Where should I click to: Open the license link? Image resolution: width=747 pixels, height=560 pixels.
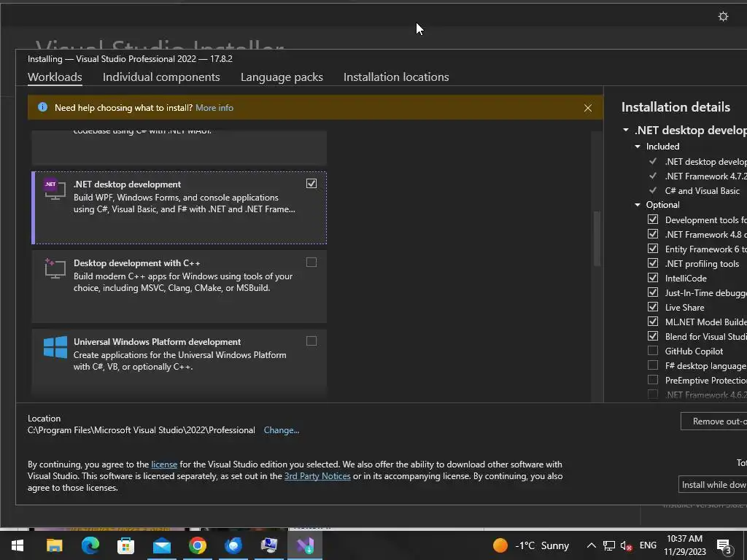(x=164, y=464)
